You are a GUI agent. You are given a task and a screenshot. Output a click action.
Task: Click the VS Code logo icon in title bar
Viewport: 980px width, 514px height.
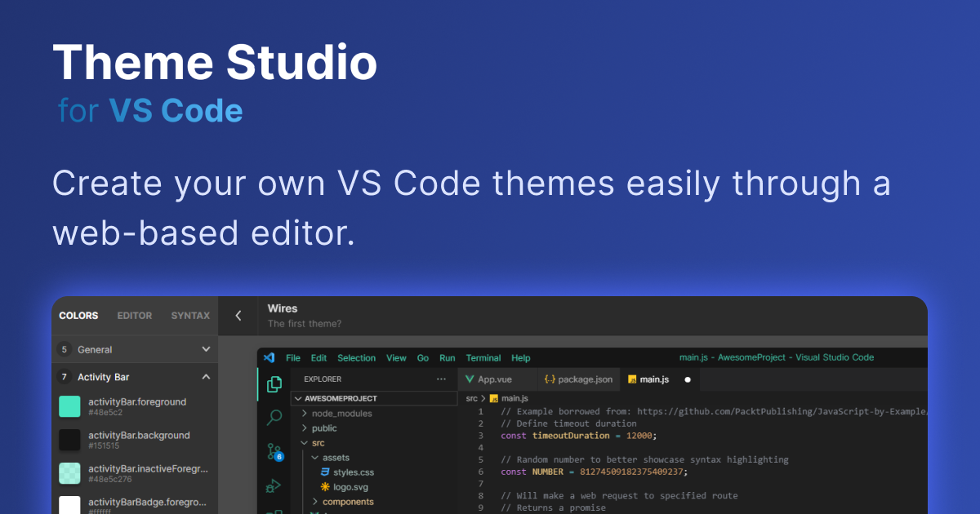click(269, 357)
